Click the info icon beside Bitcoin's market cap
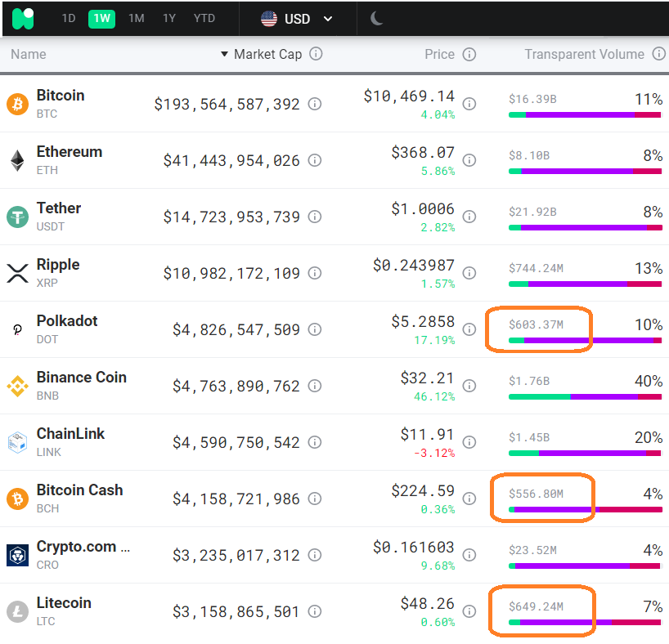 point(314,105)
